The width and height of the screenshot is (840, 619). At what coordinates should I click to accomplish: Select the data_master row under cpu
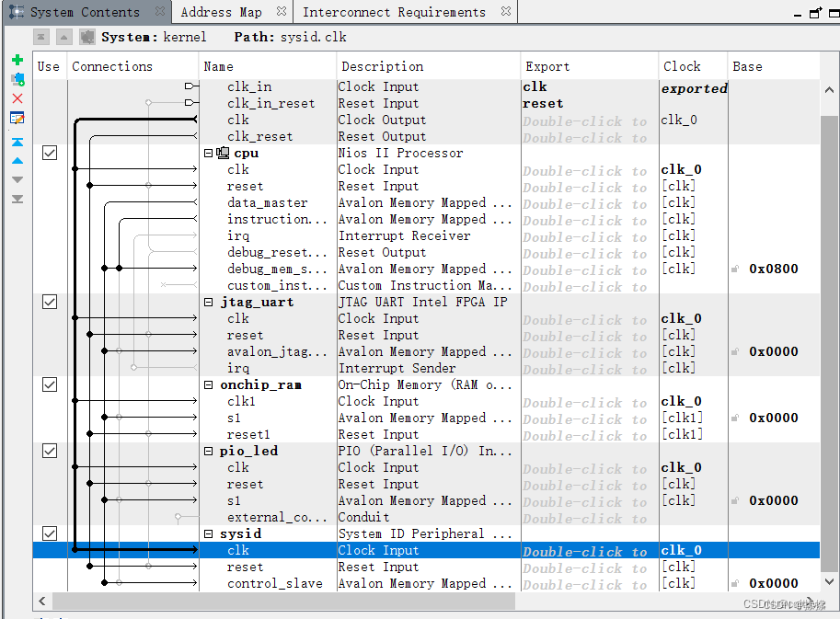[426, 203]
